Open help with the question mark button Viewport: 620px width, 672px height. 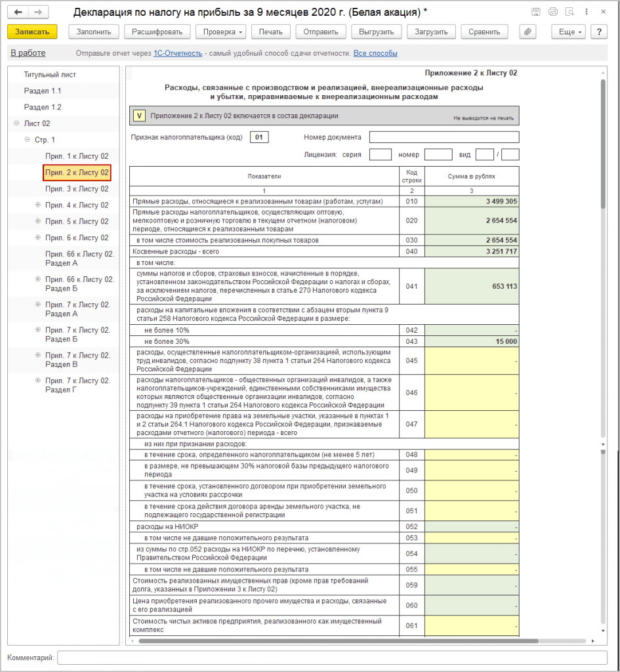(598, 32)
